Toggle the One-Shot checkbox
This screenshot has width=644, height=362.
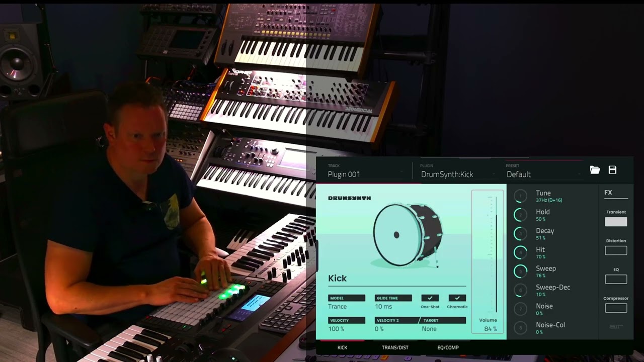[430, 298]
